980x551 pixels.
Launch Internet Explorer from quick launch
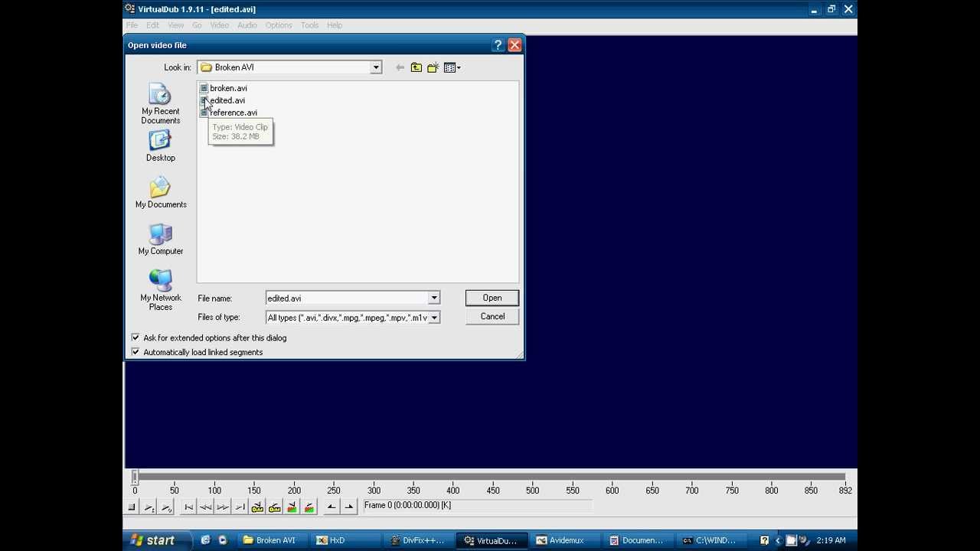pyautogui.click(x=205, y=540)
